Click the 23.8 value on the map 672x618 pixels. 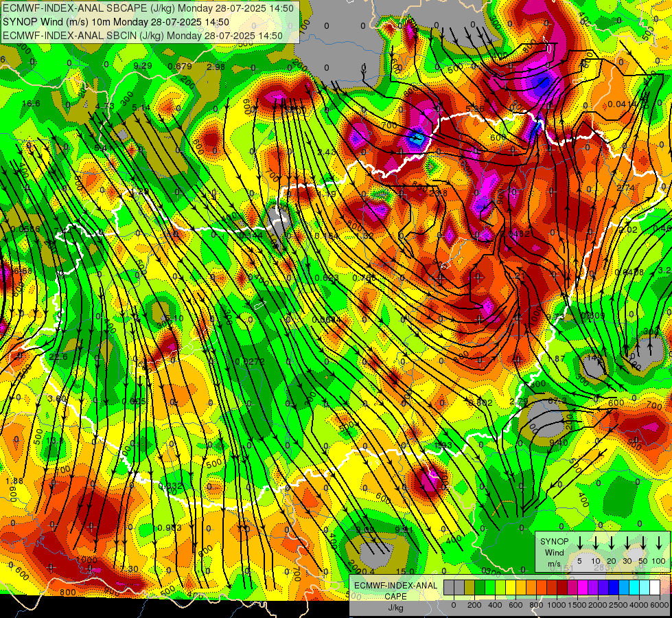coord(437,194)
